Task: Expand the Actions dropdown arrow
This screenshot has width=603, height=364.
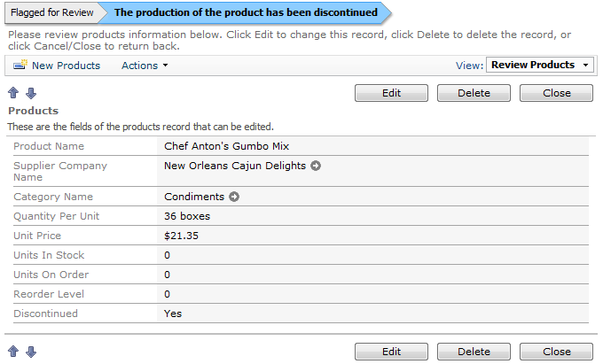Action: (x=165, y=66)
